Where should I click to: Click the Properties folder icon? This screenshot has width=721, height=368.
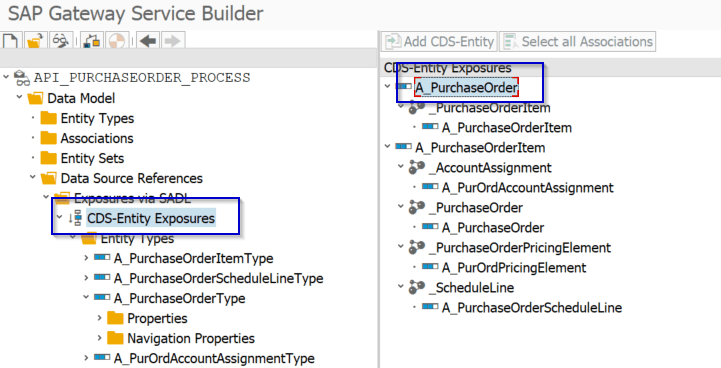tap(115, 318)
